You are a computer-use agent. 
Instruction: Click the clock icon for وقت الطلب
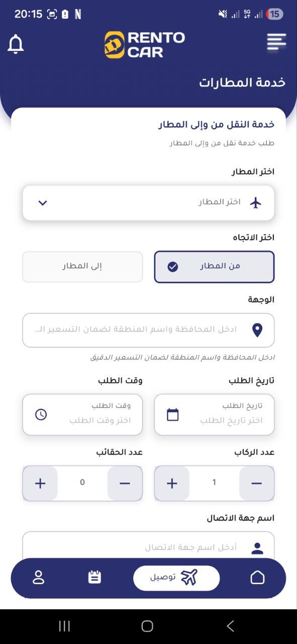[x=40, y=414]
